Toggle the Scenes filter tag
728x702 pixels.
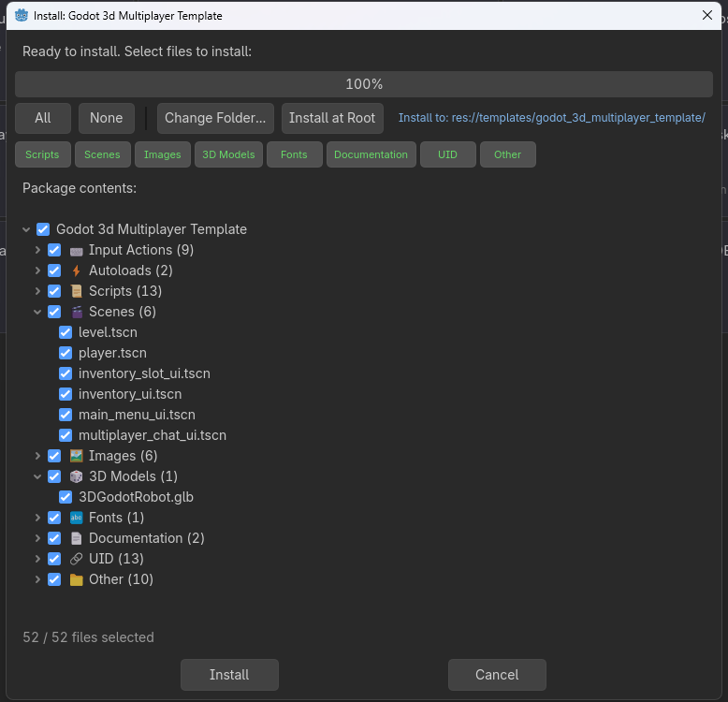103,154
